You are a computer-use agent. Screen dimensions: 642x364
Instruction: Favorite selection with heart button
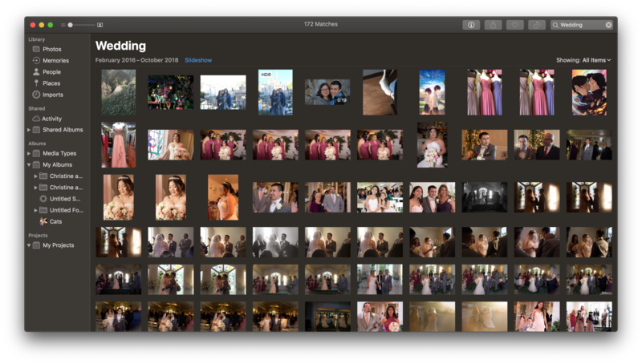click(514, 25)
